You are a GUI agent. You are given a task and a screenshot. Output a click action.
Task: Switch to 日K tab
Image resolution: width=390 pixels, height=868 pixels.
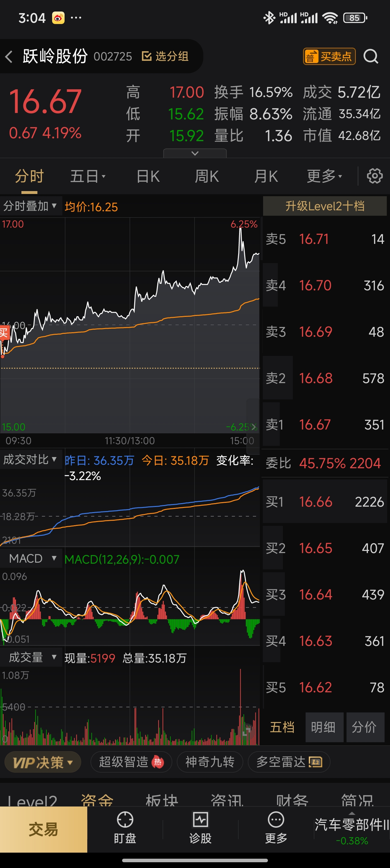pos(148,176)
